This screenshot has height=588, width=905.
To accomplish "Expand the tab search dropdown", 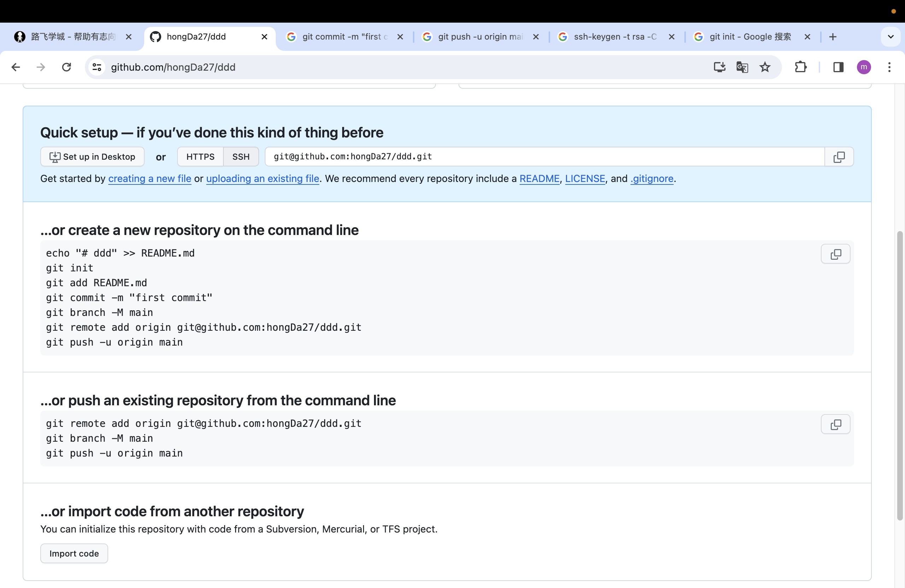I will [891, 36].
